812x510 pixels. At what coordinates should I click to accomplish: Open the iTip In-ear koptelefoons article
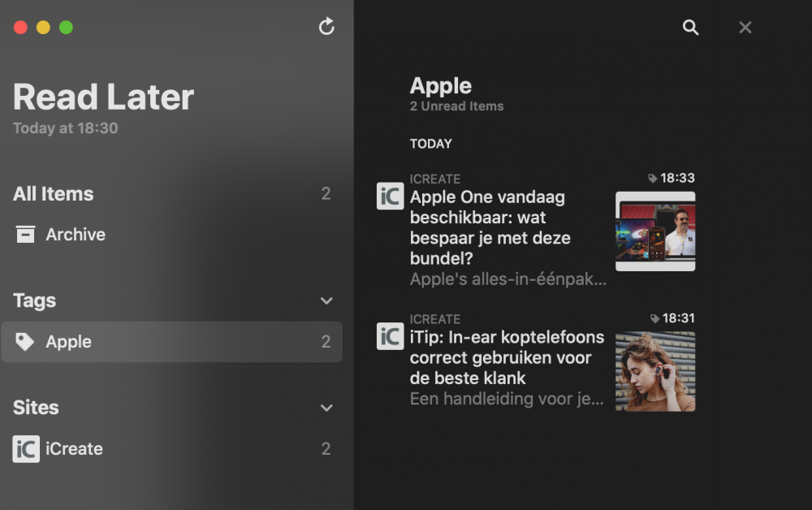[507, 357]
